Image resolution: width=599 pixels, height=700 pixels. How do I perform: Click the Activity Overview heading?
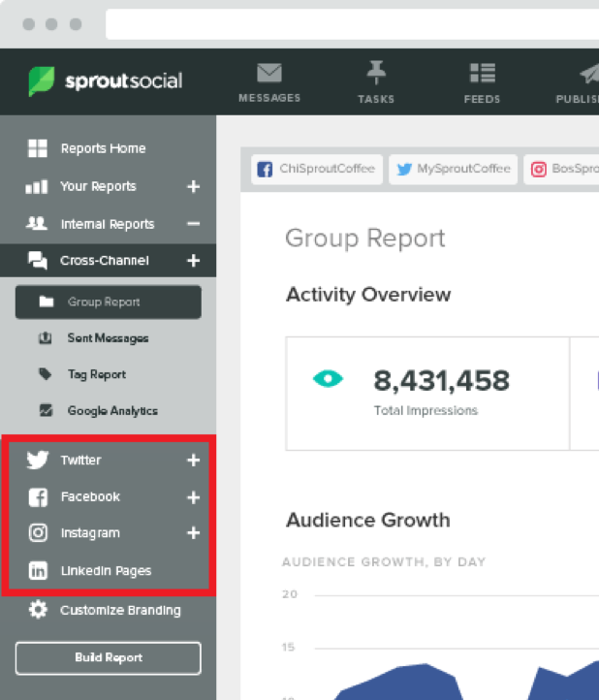click(368, 295)
